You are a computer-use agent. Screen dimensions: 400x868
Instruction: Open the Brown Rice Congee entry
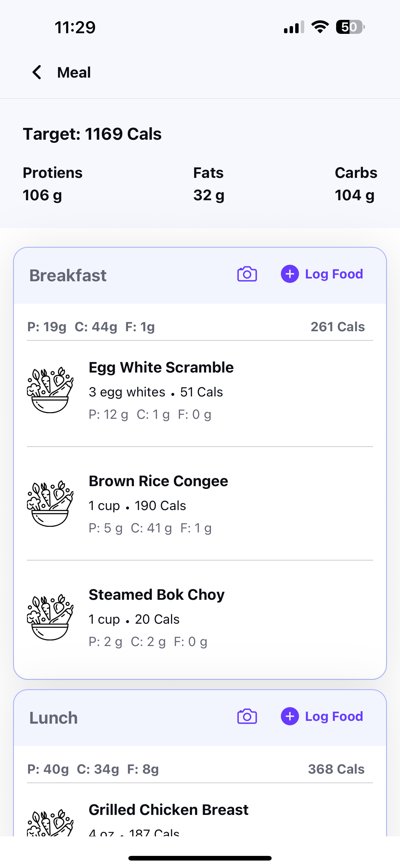pyautogui.click(x=200, y=504)
